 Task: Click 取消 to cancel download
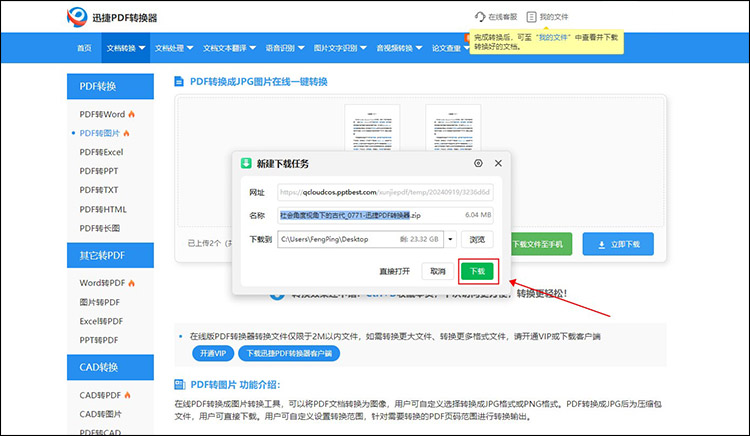[438, 271]
